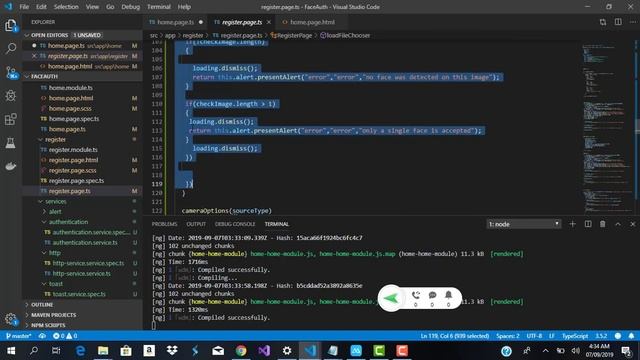This screenshot has width=640, height=360.
Task: Click the feedback smiley in status bar
Action: click(x=618, y=336)
